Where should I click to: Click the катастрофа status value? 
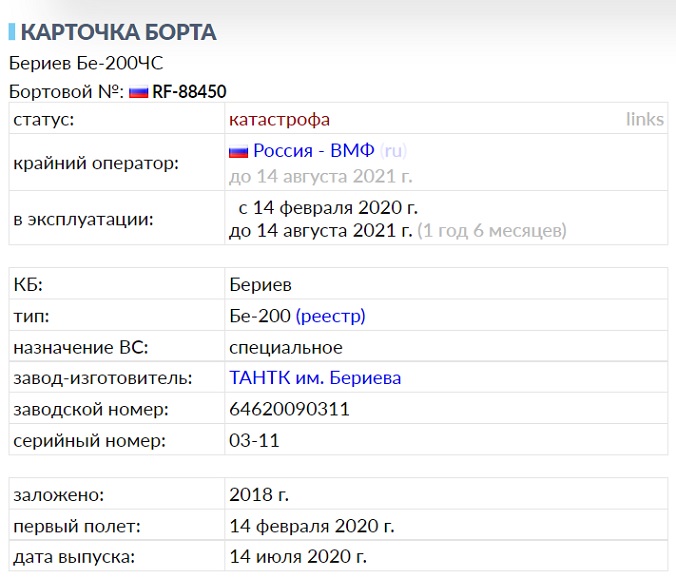coord(279,120)
